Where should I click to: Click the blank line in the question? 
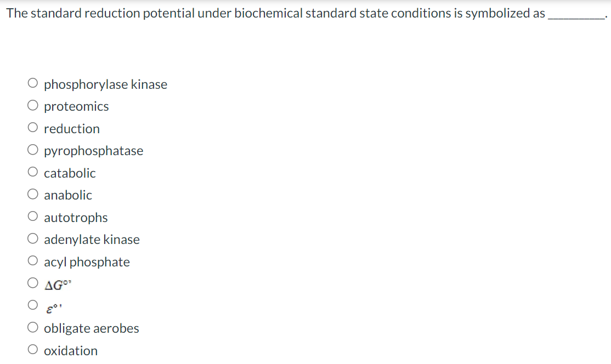click(577, 18)
